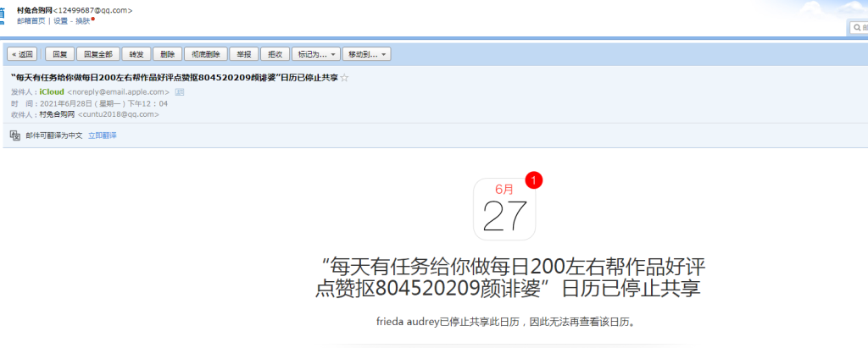The width and height of the screenshot is (868, 348).
Task: Click the date 2021年6月28日 (星期一) 下午12:04
Action: pyautogui.click(x=103, y=103)
